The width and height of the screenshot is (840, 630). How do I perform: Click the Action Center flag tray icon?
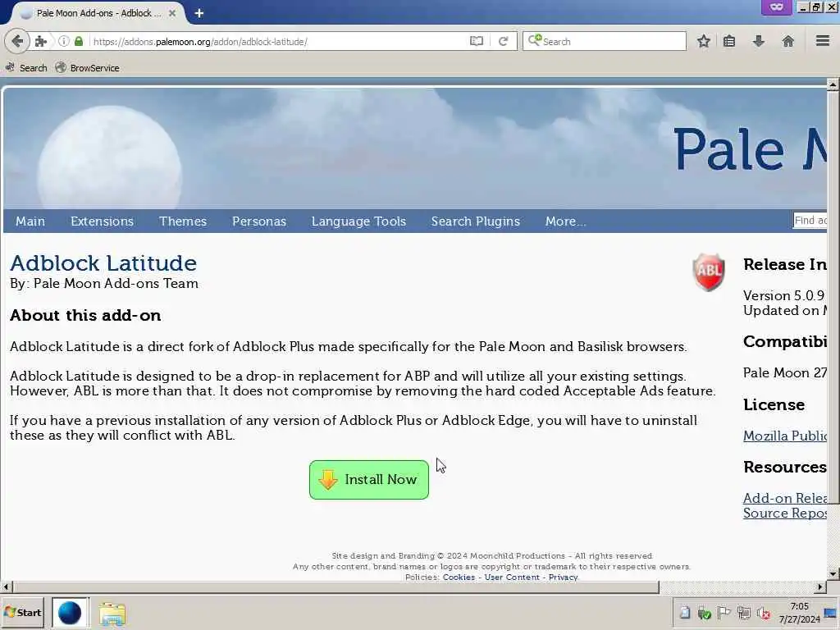(724, 613)
